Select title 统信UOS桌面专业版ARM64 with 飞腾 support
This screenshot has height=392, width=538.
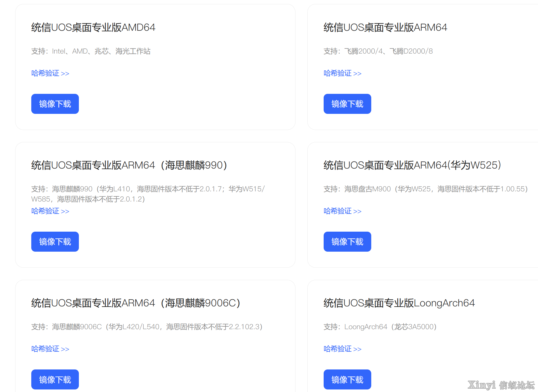click(385, 27)
